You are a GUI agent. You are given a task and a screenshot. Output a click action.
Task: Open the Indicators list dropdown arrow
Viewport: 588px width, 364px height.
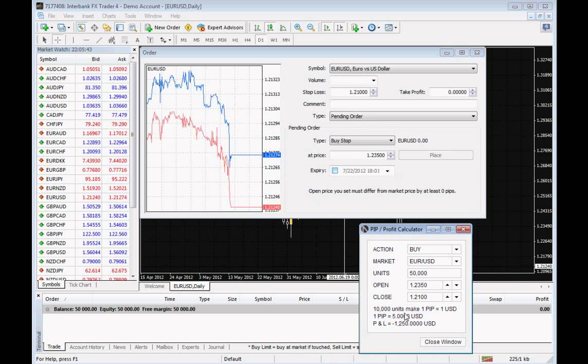pyautogui.click(x=361, y=27)
